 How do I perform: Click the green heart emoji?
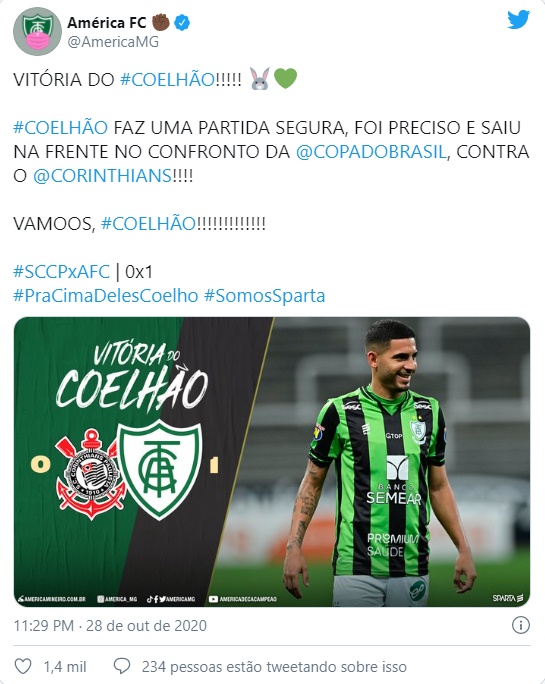click(x=285, y=79)
